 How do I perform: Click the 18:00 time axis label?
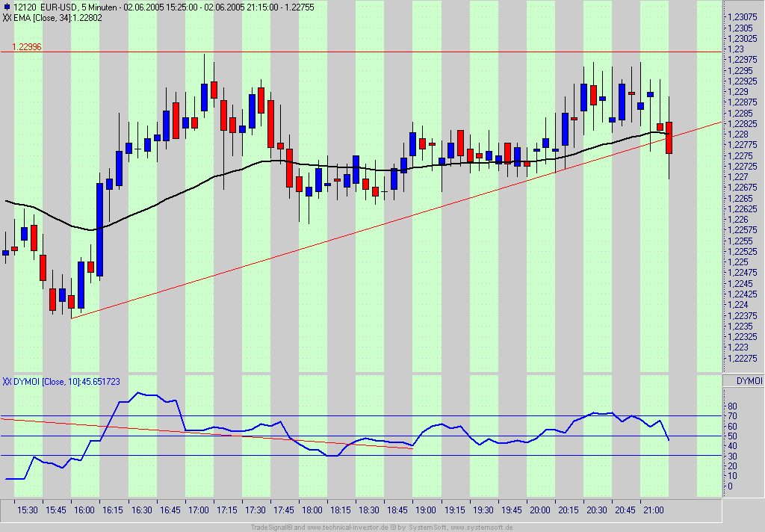point(312,510)
